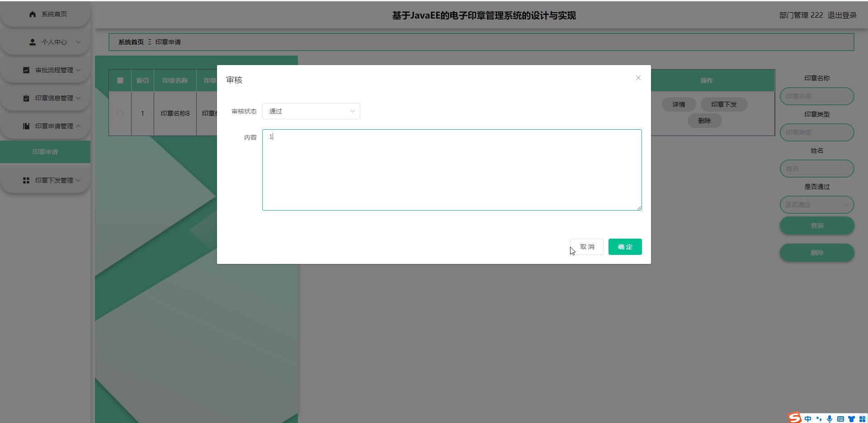Image resolution: width=868 pixels, height=423 pixels.
Task: Open the 印章信息管理 sidebar menu
Action: (x=45, y=98)
